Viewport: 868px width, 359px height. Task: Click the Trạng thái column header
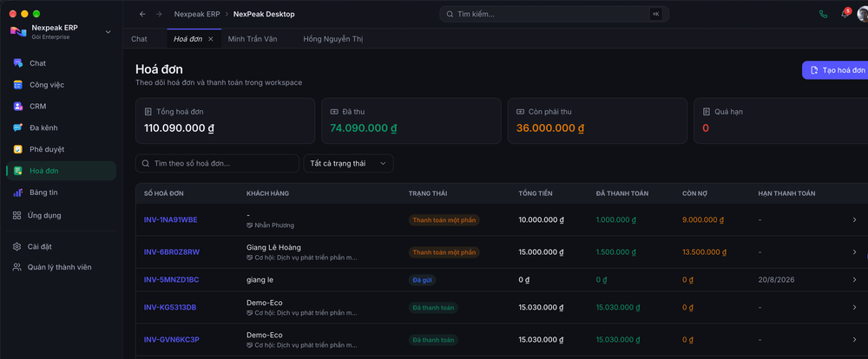(x=428, y=193)
